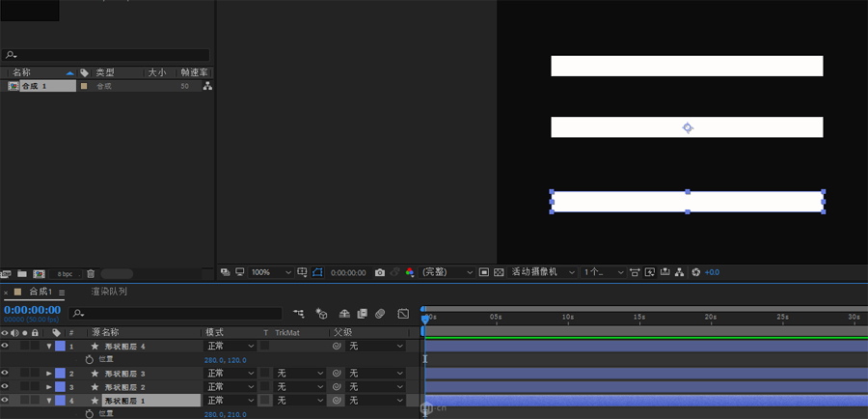
Task: Click the reset exposure icon in viewer
Action: 696,273
